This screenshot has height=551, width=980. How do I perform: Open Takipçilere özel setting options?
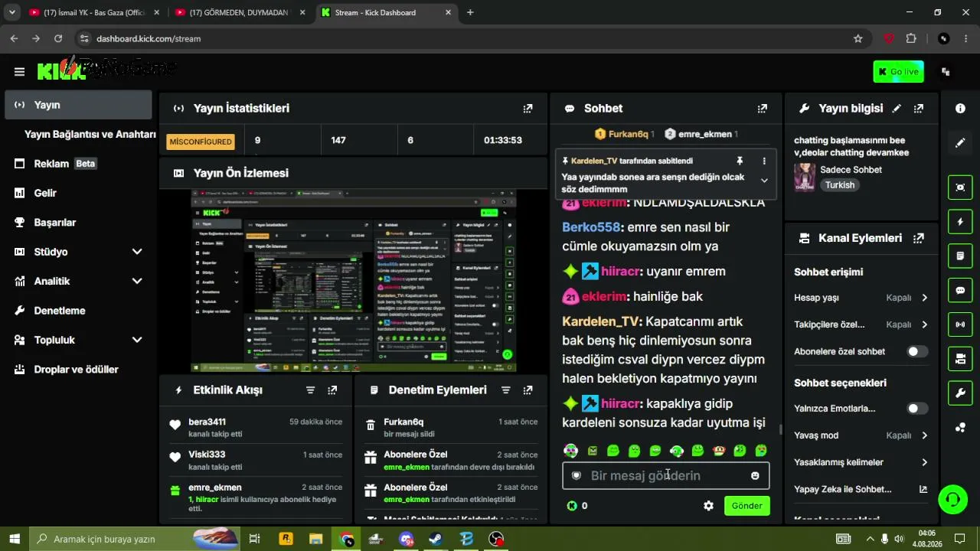[x=861, y=324]
